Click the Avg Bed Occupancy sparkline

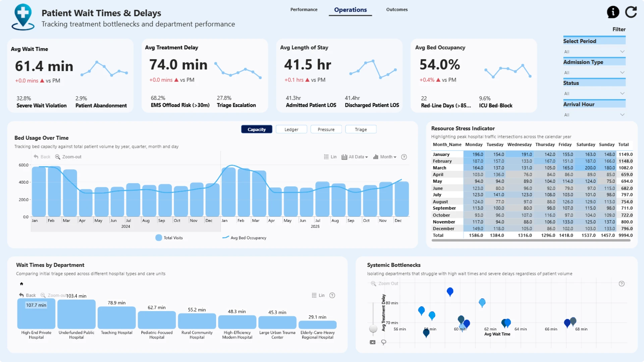[508, 70]
